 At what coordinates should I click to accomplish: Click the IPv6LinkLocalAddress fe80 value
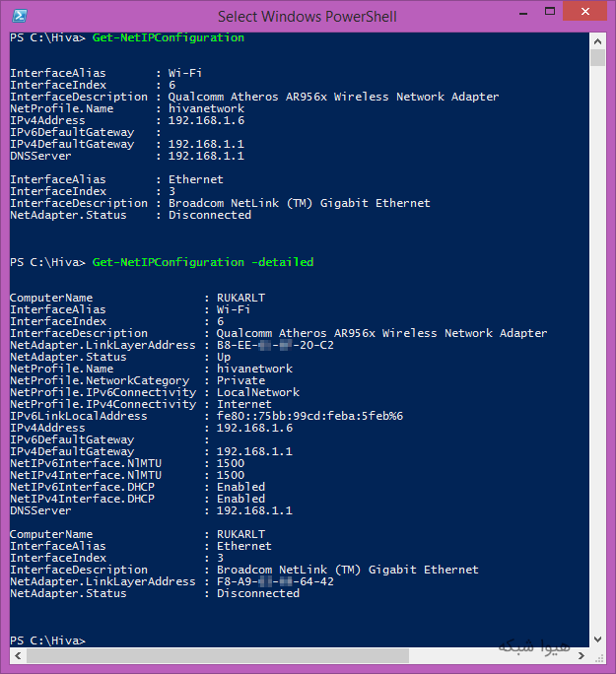click(x=309, y=416)
